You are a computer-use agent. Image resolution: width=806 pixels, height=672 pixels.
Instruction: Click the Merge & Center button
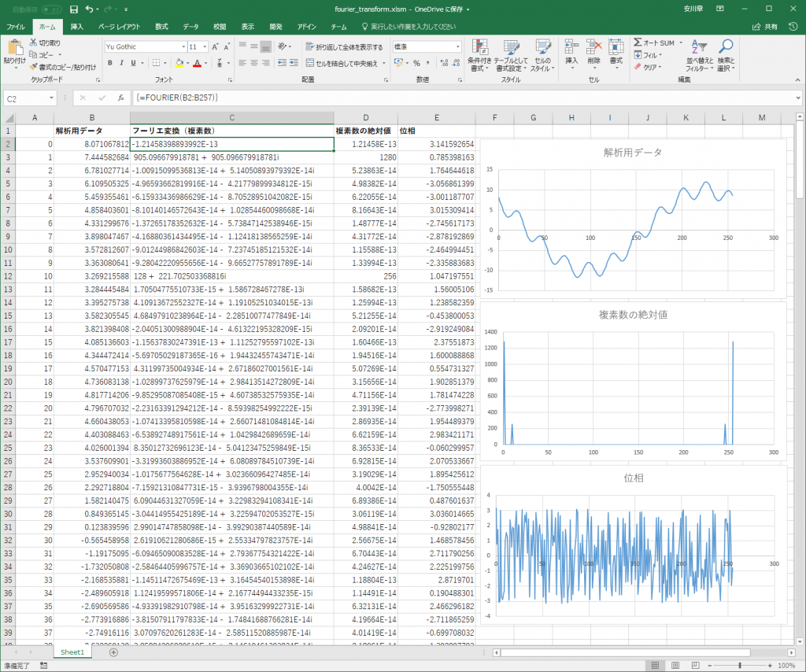(x=342, y=63)
